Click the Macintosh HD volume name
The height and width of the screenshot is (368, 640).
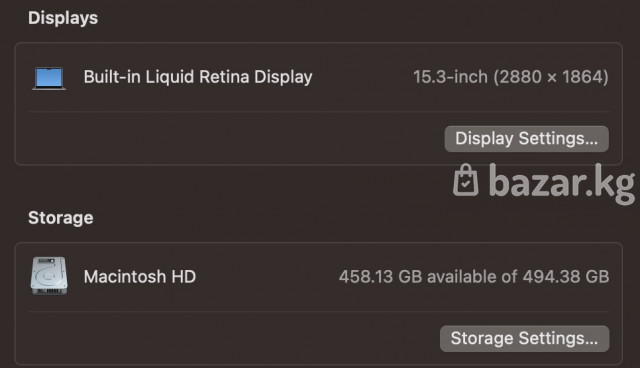pos(140,277)
